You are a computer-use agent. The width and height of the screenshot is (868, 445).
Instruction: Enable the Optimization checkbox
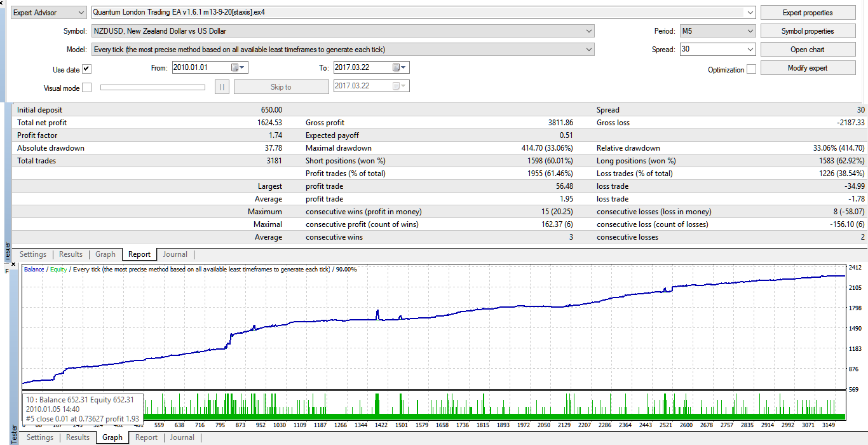751,69
